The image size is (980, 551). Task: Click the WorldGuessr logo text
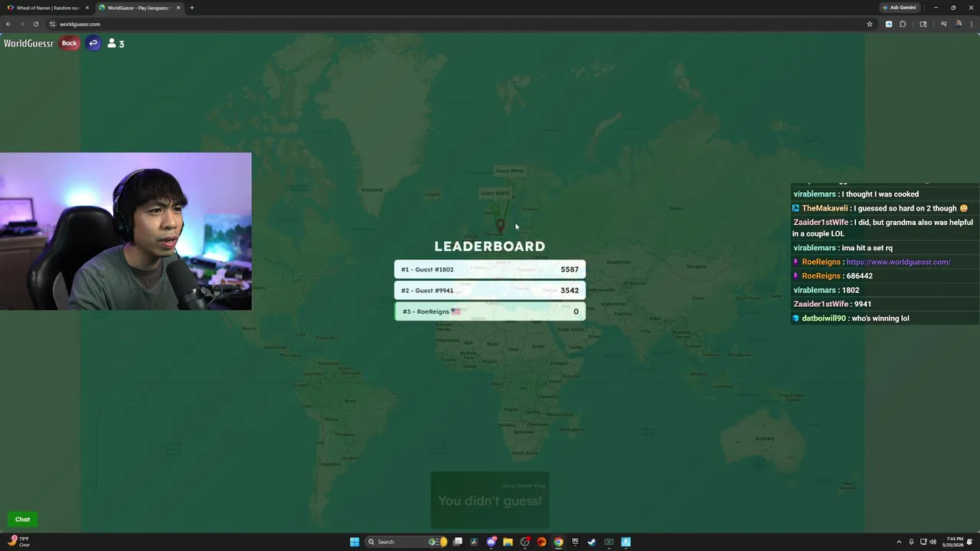(x=28, y=44)
